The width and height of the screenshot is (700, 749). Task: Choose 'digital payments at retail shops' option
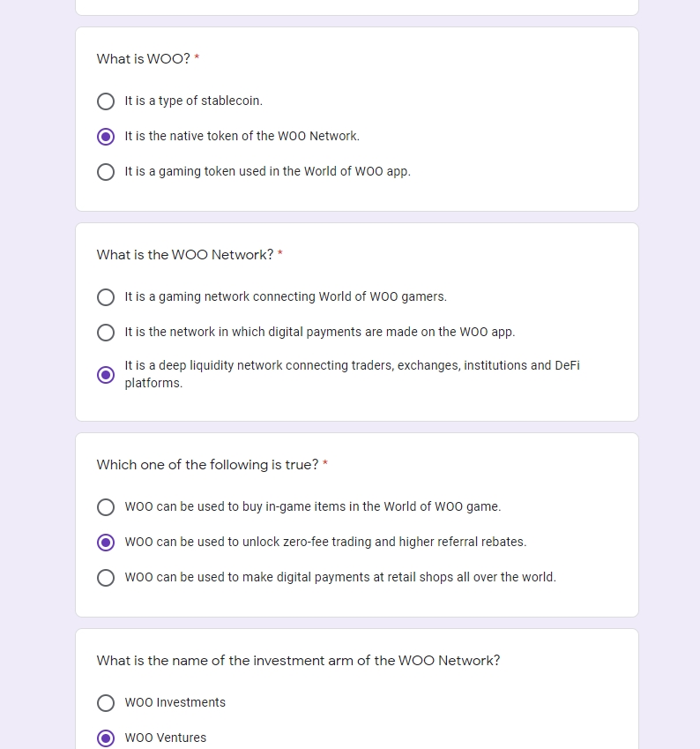pyautogui.click(x=106, y=578)
